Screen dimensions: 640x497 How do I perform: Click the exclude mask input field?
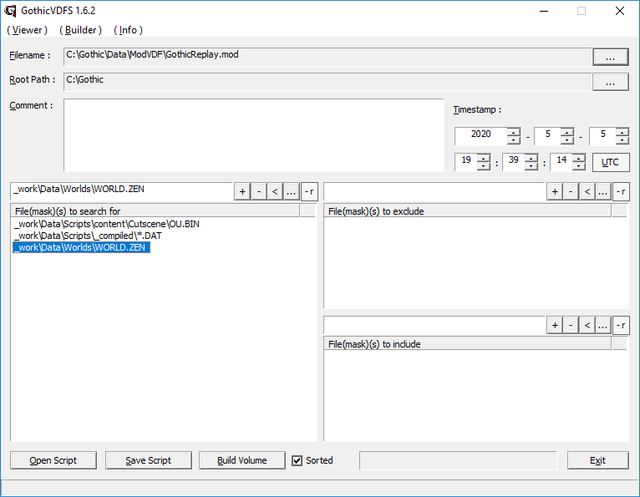(x=435, y=191)
